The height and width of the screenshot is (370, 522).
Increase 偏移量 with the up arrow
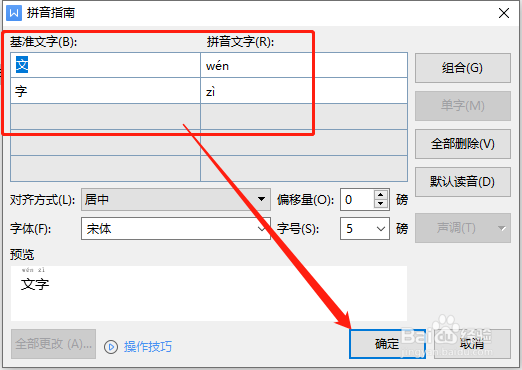tap(381, 194)
